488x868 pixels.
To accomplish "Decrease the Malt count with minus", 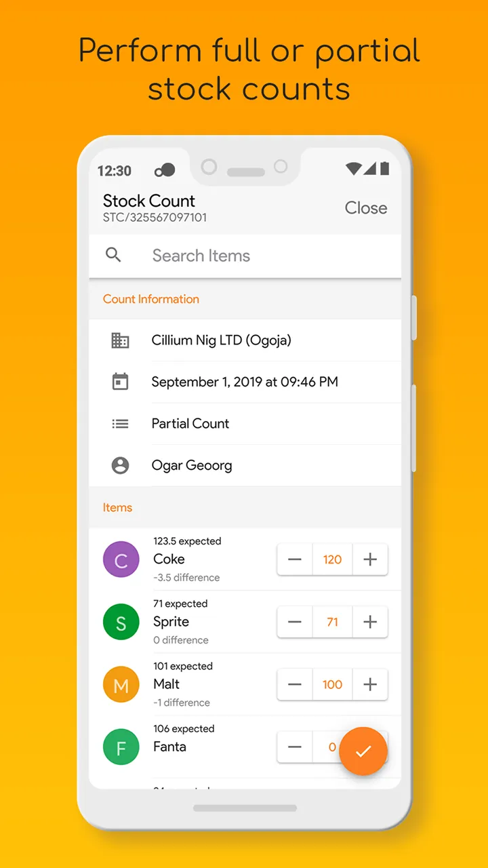I will point(295,684).
